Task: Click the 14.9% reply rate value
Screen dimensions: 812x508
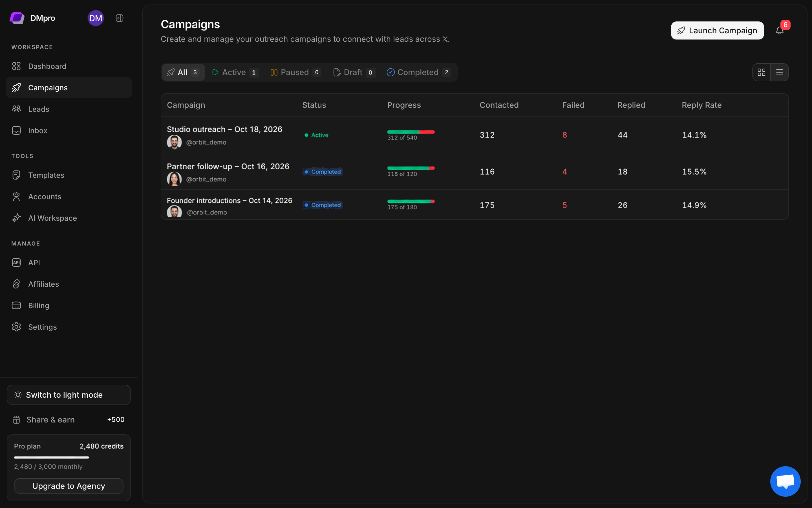Action: pos(694,205)
